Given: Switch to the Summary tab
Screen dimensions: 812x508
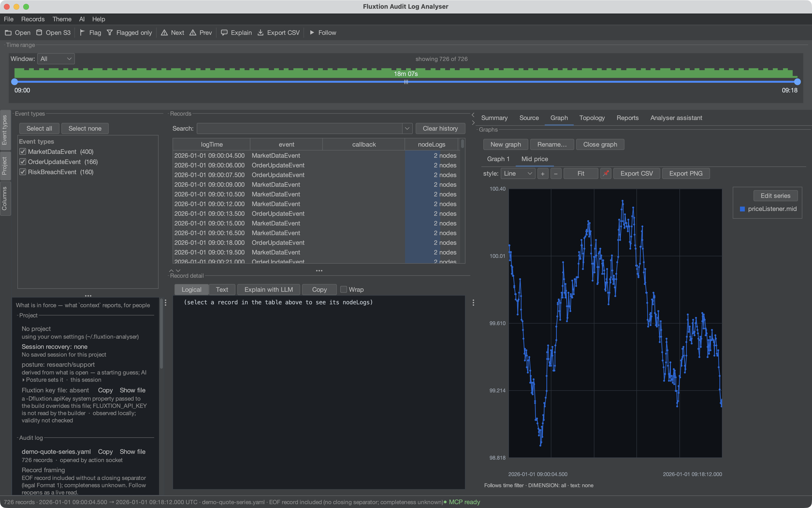Looking at the screenshot, I should [x=494, y=118].
